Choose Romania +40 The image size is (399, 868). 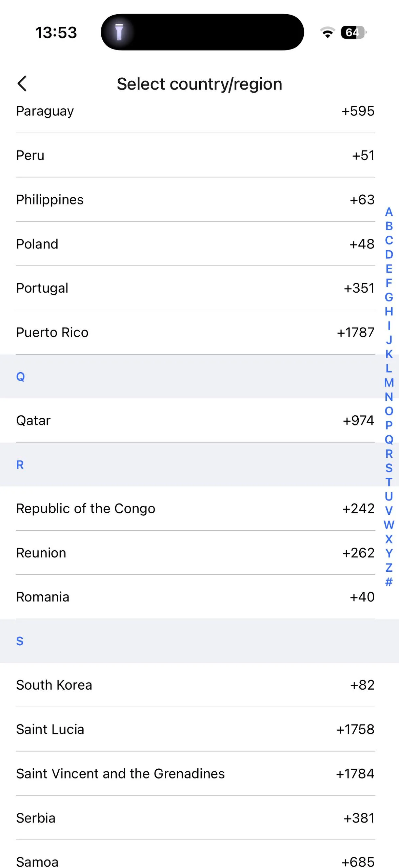tap(195, 597)
